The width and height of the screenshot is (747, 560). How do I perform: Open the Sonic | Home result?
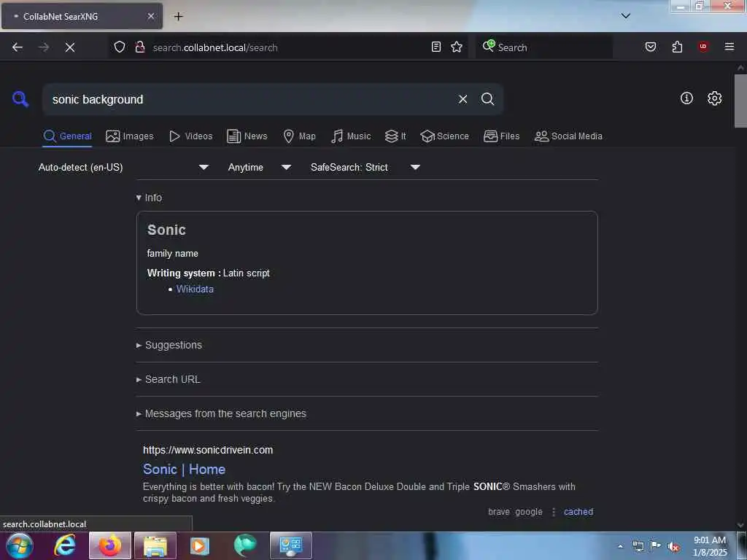tap(184, 470)
